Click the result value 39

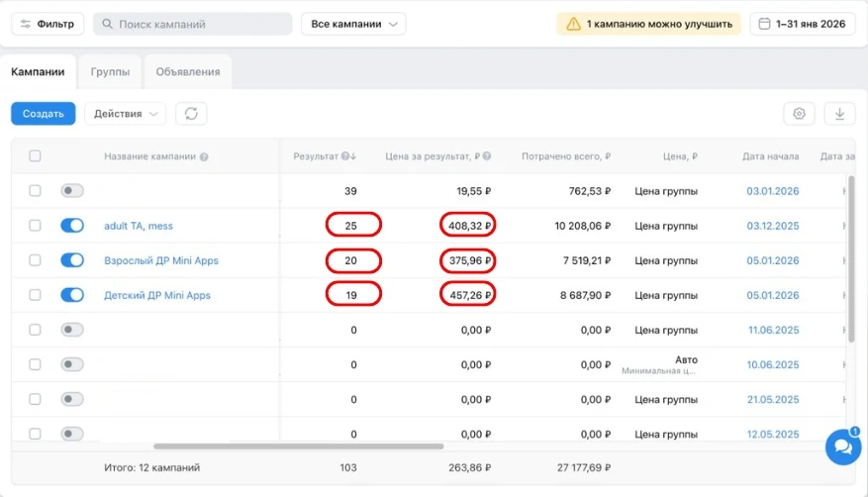coord(350,191)
